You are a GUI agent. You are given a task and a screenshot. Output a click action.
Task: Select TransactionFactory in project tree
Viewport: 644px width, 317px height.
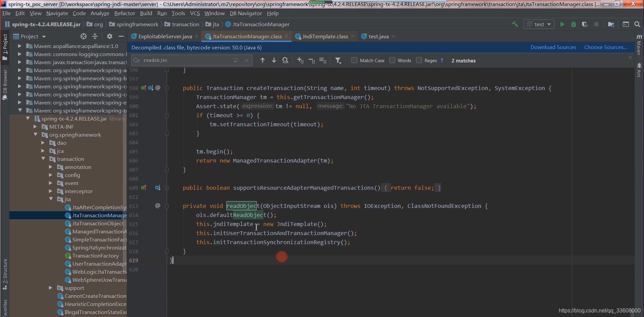[x=95, y=256]
